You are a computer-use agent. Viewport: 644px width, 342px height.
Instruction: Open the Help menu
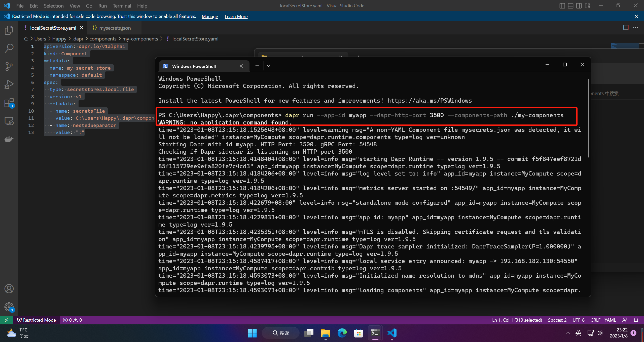(x=142, y=6)
